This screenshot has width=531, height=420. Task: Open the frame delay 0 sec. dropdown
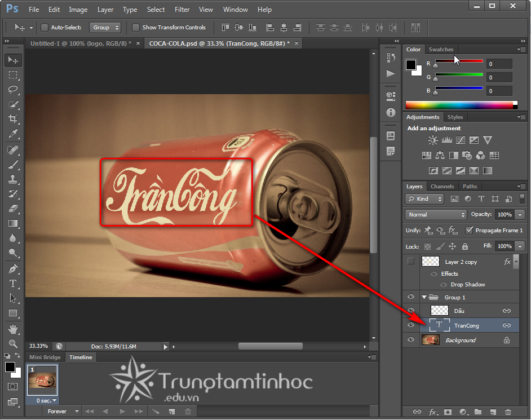coord(46,400)
